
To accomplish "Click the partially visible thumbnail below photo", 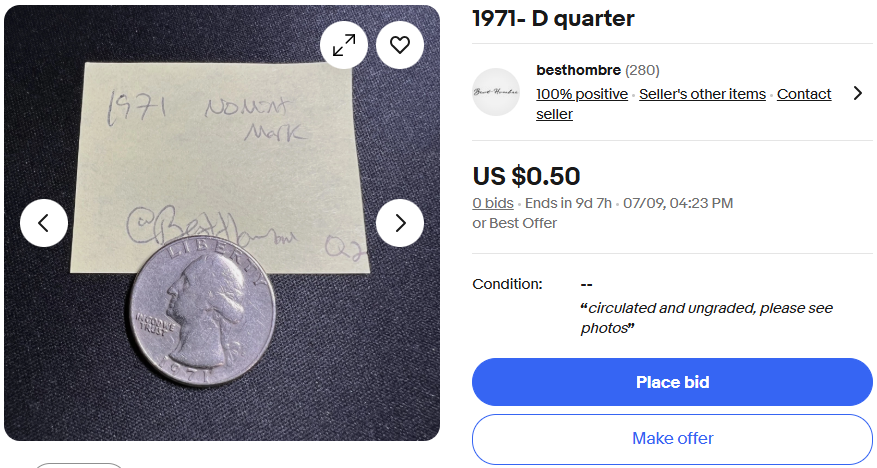I will pyautogui.click(x=79, y=465).
